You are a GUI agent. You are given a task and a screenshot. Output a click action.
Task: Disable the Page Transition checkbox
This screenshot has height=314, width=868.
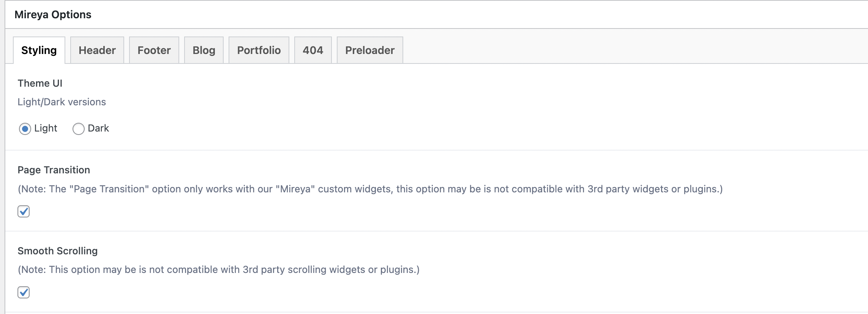(x=24, y=211)
